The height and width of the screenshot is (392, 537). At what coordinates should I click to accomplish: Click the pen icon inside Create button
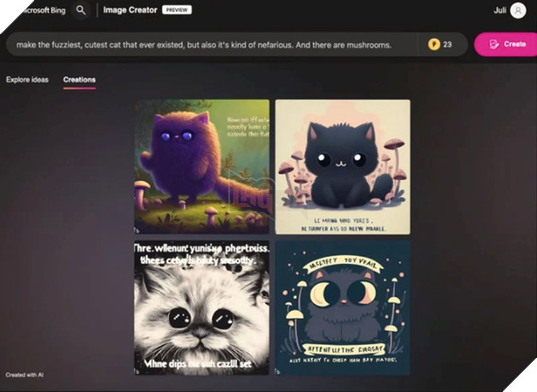(x=494, y=44)
